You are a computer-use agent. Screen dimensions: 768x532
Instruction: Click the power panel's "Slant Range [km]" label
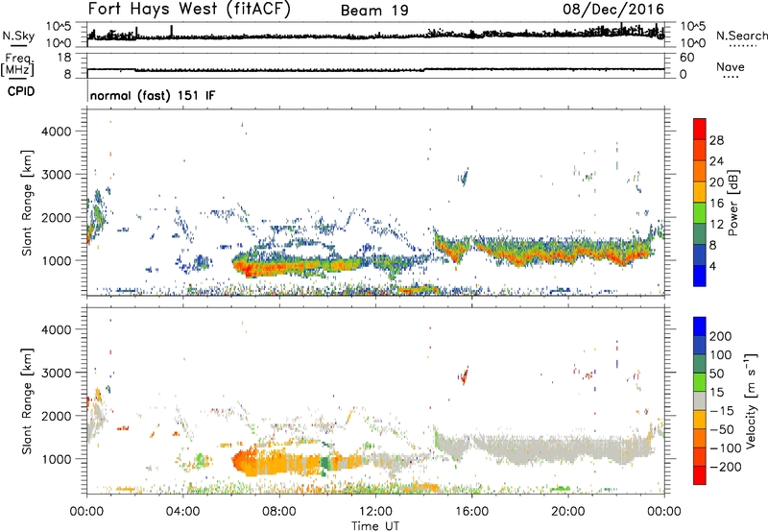[x=27, y=203]
